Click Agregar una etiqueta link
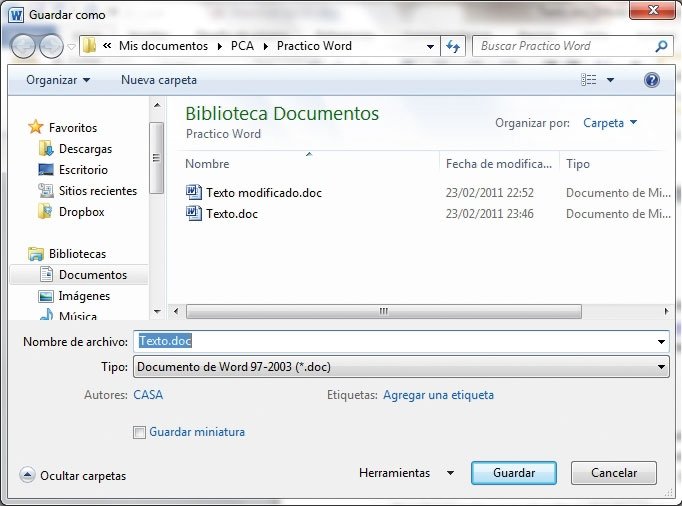Screen dimensions: 682x506 click(438, 395)
